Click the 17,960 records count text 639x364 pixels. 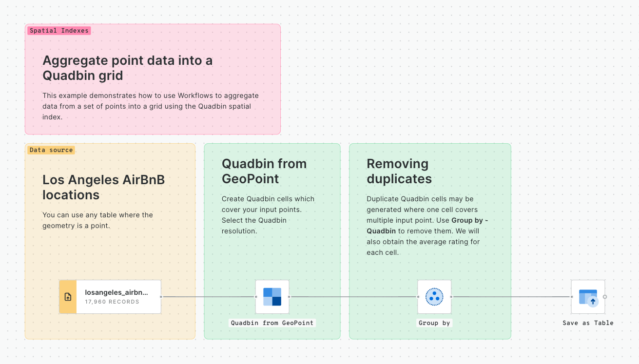point(112,302)
